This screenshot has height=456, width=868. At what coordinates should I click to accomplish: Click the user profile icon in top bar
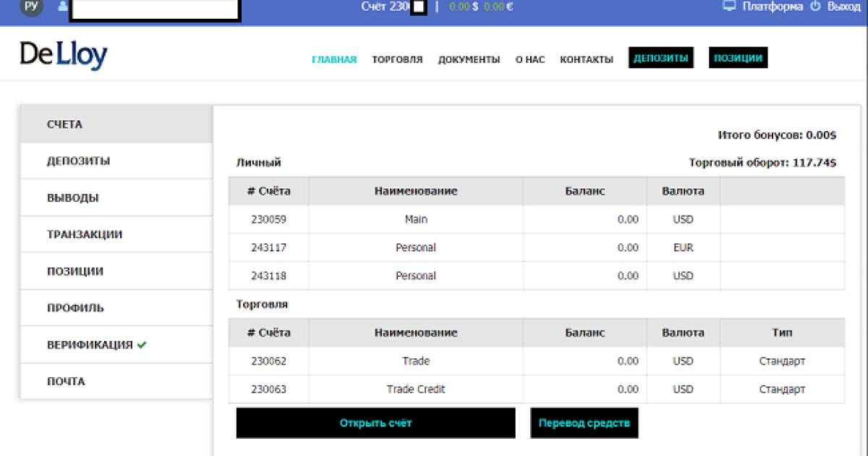(61, 7)
